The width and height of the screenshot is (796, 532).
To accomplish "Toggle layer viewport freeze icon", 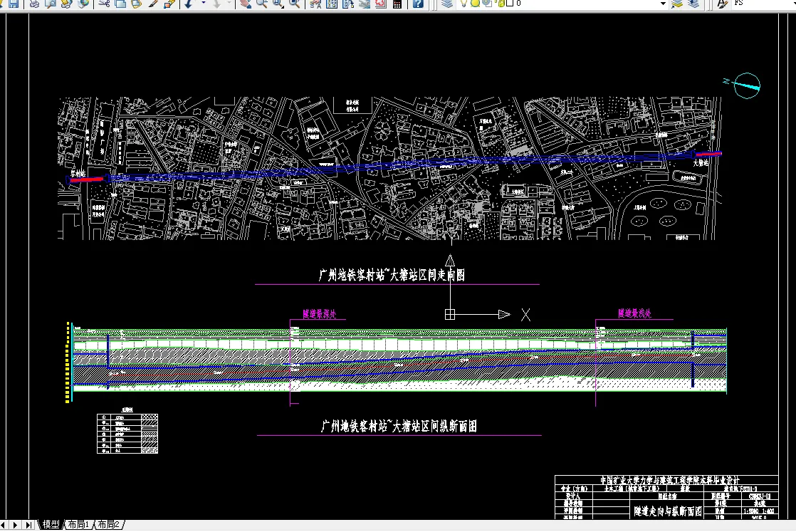I will (487, 4).
